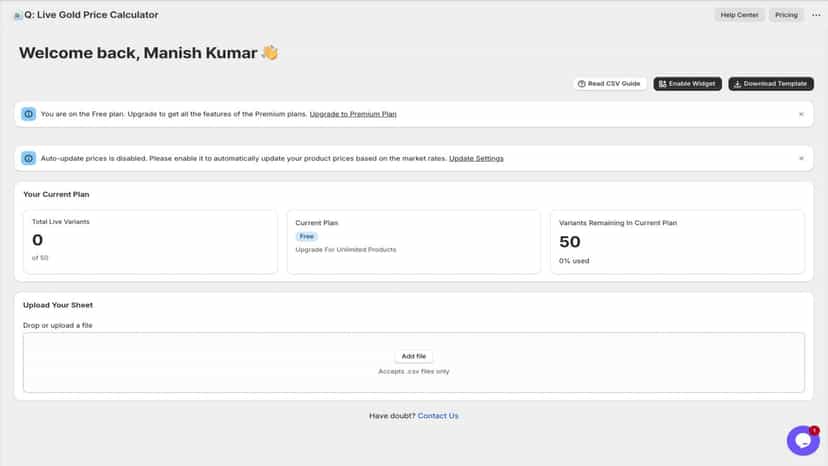Click the CSV file drop zone area
Viewport: 828px width, 466px height.
point(414,362)
